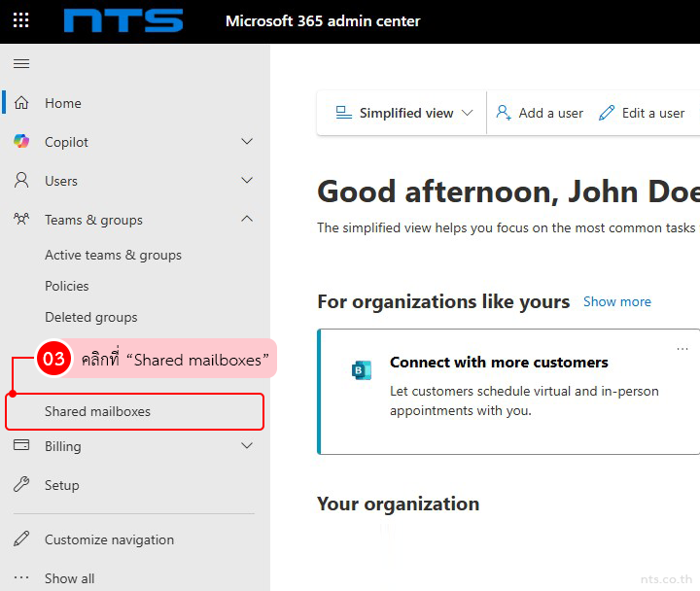
Task: Expand the Billing section chevron
Action: 247,446
